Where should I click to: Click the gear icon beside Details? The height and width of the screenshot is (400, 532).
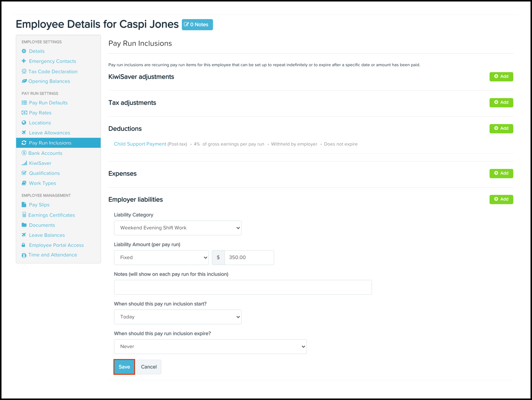pos(24,51)
